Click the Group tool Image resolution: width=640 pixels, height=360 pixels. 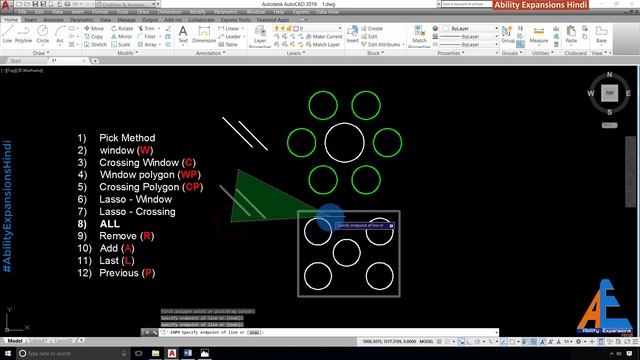click(x=507, y=34)
